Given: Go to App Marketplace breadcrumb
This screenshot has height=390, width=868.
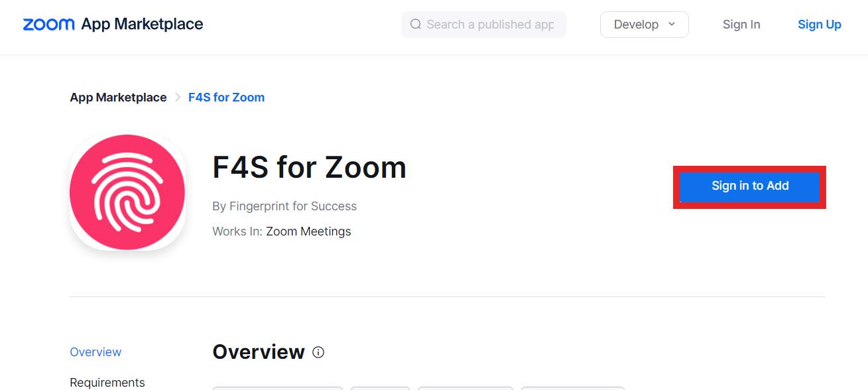Looking at the screenshot, I should (118, 97).
